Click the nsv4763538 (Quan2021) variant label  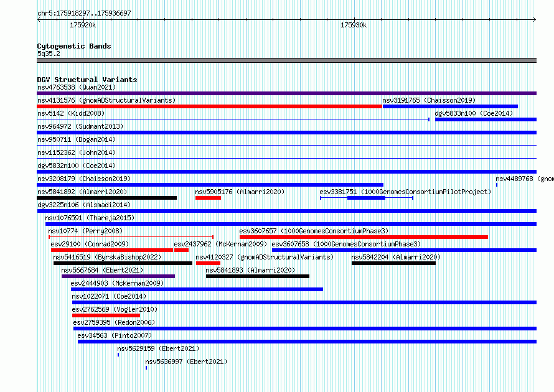click(77, 87)
